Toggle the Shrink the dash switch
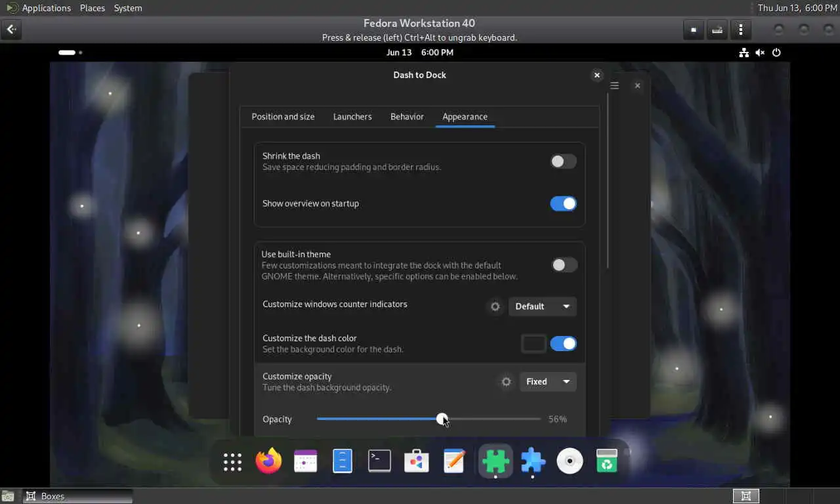This screenshot has height=504, width=840. click(x=563, y=161)
